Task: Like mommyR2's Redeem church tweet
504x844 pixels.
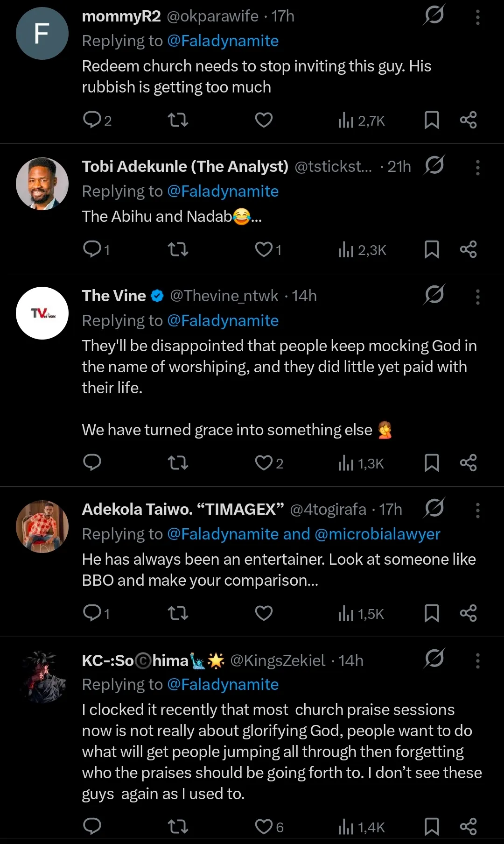Action: pos(264,120)
